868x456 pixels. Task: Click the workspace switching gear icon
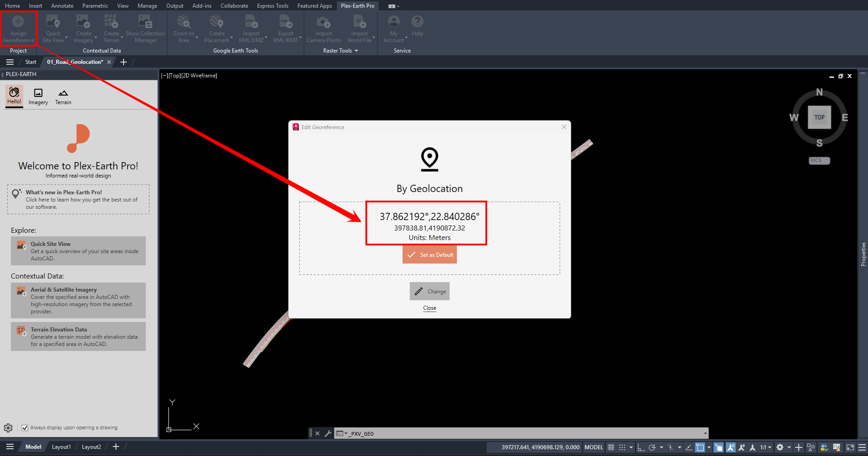click(x=780, y=447)
